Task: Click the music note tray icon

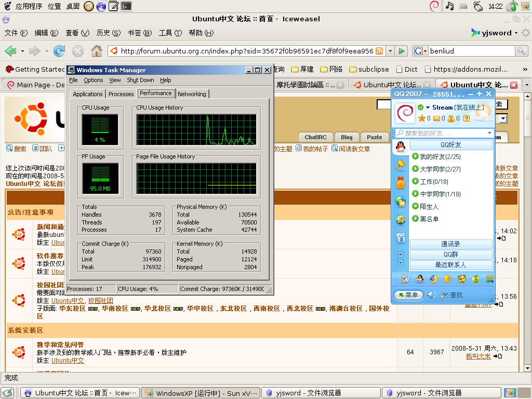Action: (449, 6)
